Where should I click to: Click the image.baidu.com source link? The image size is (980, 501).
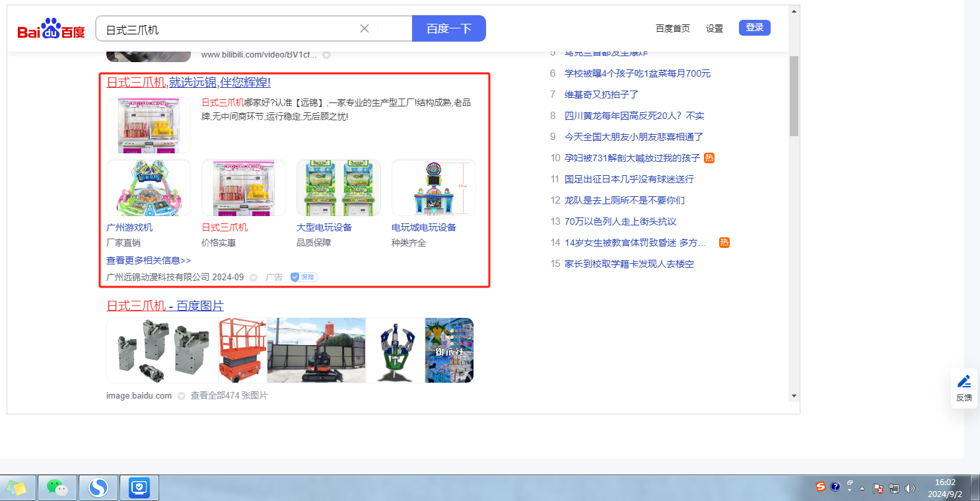click(139, 396)
